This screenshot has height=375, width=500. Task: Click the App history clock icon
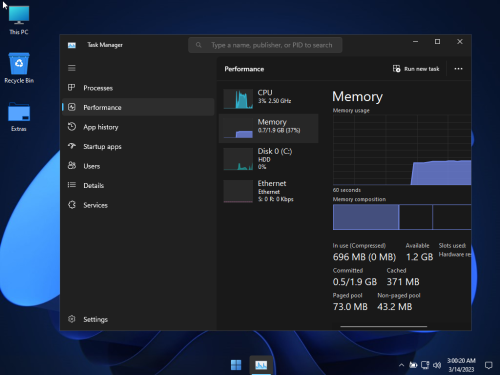click(x=72, y=127)
